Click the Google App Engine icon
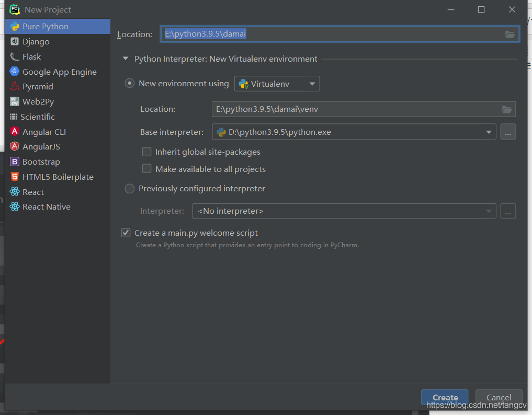The height and width of the screenshot is (415, 532). tap(15, 71)
